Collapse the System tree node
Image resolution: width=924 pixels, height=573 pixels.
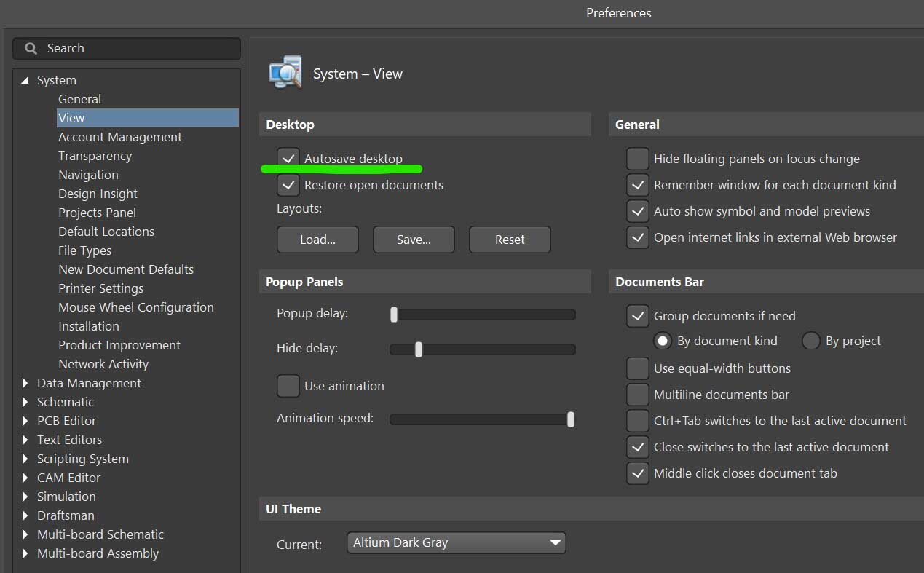[x=25, y=80]
